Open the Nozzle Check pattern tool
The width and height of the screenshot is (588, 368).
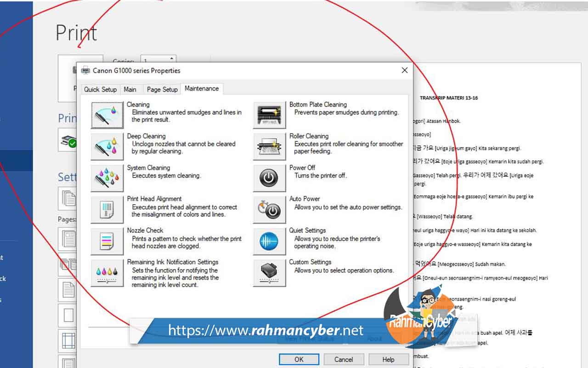coord(107,240)
